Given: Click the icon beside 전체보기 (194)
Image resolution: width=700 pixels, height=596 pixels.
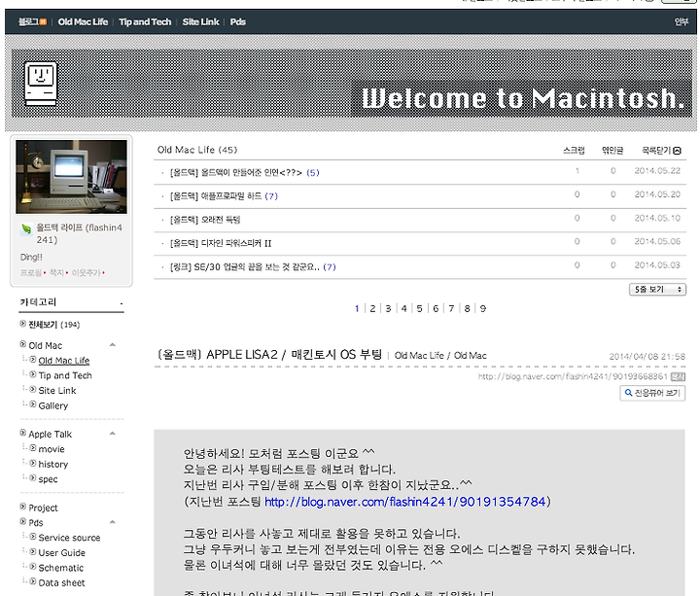Looking at the screenshot, I should (22, 324).
